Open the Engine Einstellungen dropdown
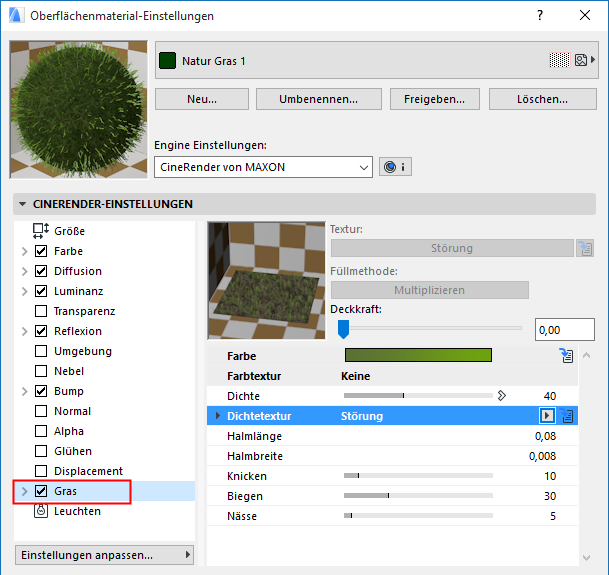 pyautogui.click(x=264, y=167)
